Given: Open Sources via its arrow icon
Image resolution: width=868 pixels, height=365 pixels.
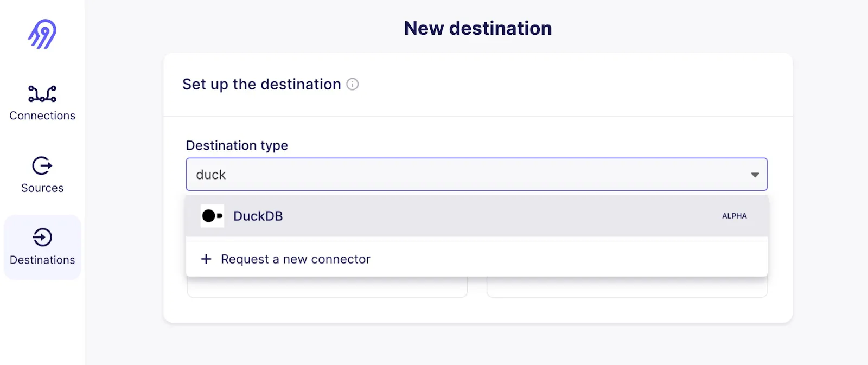Looking at the screenshot, I should point(42,165).
